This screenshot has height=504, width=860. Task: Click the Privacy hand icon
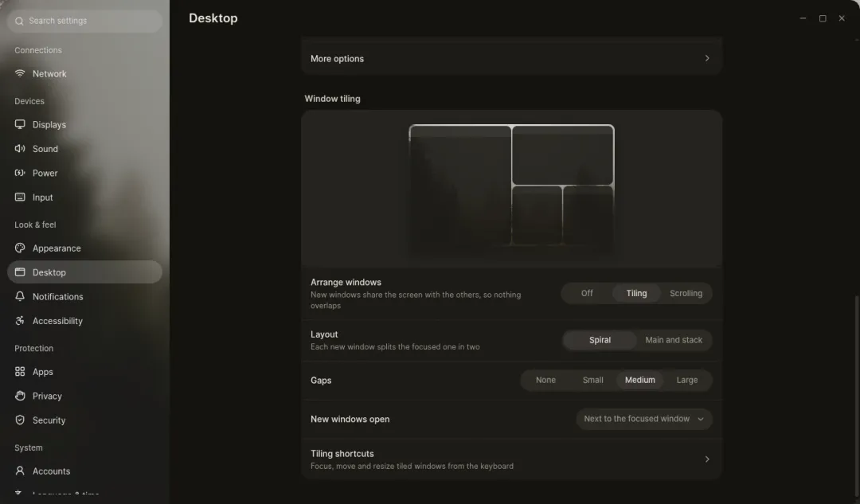point(20,396)
